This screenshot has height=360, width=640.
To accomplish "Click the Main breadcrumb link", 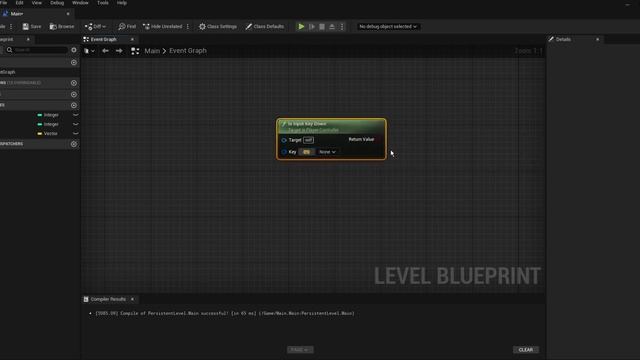I will pos(152,51).
